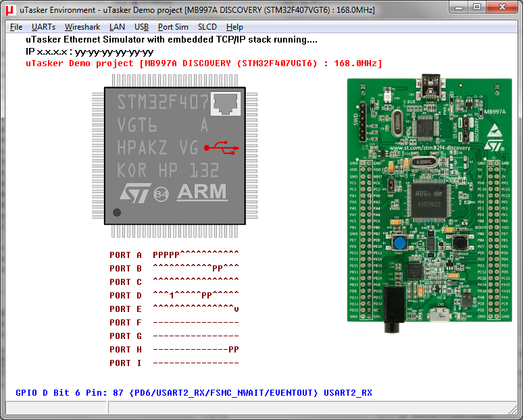Viewport: 523px width, 420px height.
Task: Open the SLCD menu
Action: click(207, 27)
